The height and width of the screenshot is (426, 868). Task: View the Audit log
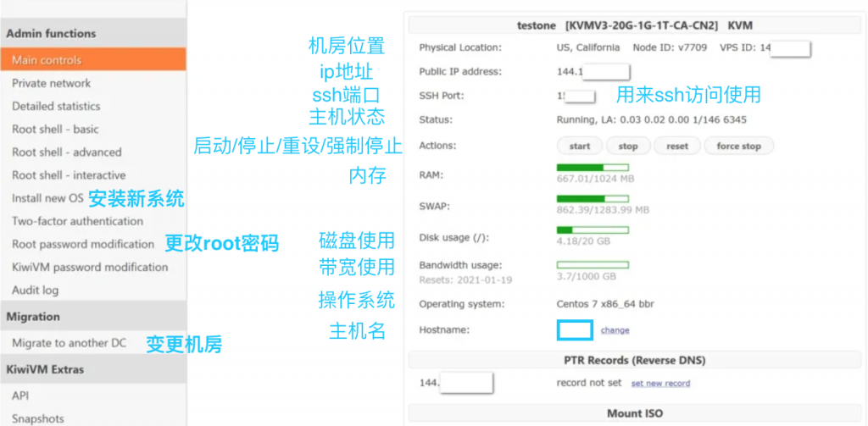click(35, 290)
